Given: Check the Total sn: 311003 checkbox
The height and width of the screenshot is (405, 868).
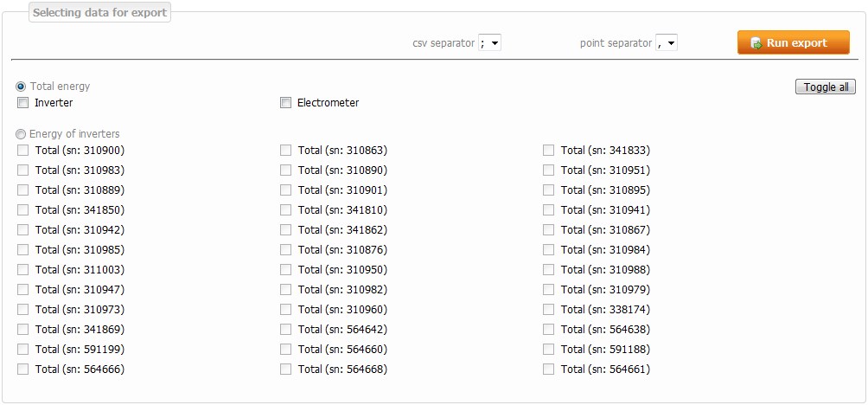Looking at the screenshot, I should pos(23,270).
